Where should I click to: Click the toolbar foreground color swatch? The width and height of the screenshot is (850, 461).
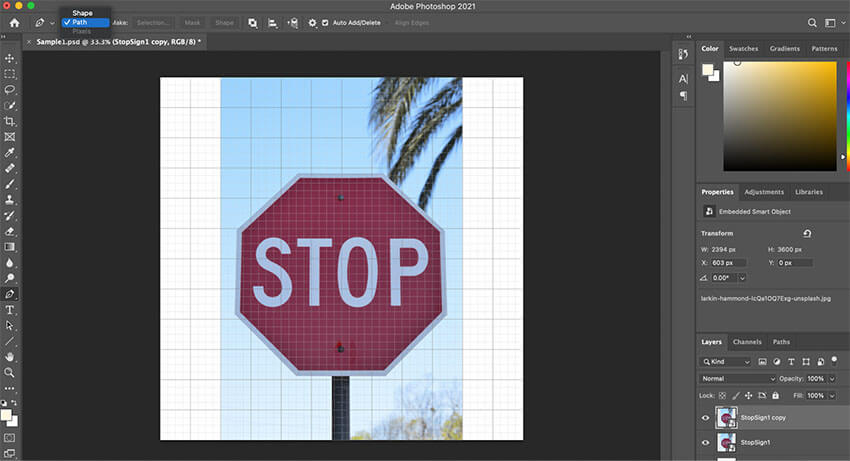click(x=6, y=415)
